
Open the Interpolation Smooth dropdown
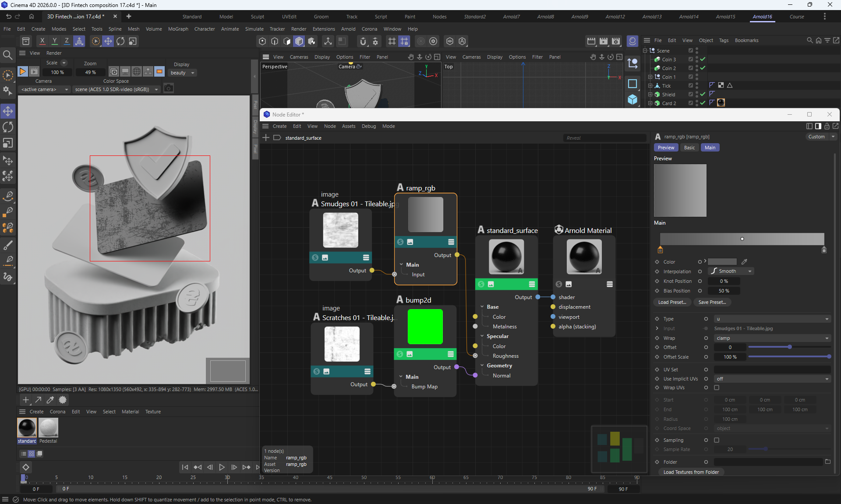tap(731, 271)
